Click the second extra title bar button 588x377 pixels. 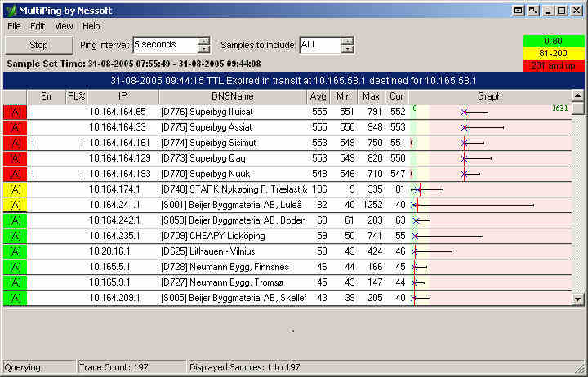532,11
